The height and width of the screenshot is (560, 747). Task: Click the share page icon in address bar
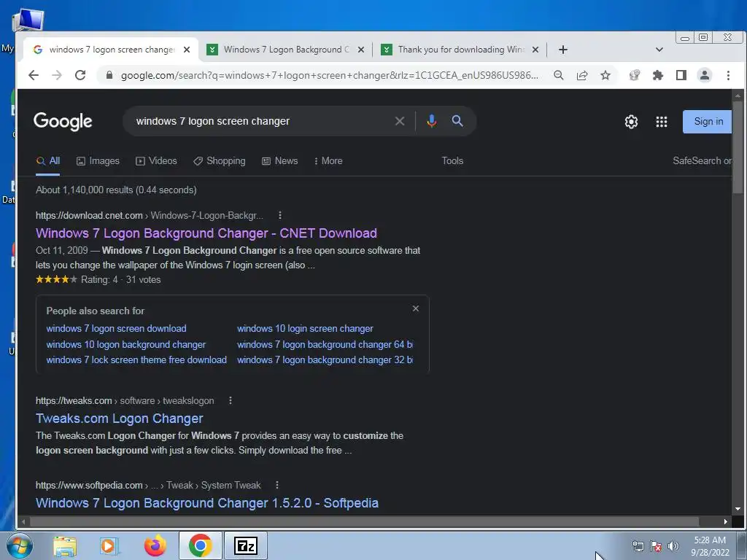pyautogui.click(x=581, y=75)
